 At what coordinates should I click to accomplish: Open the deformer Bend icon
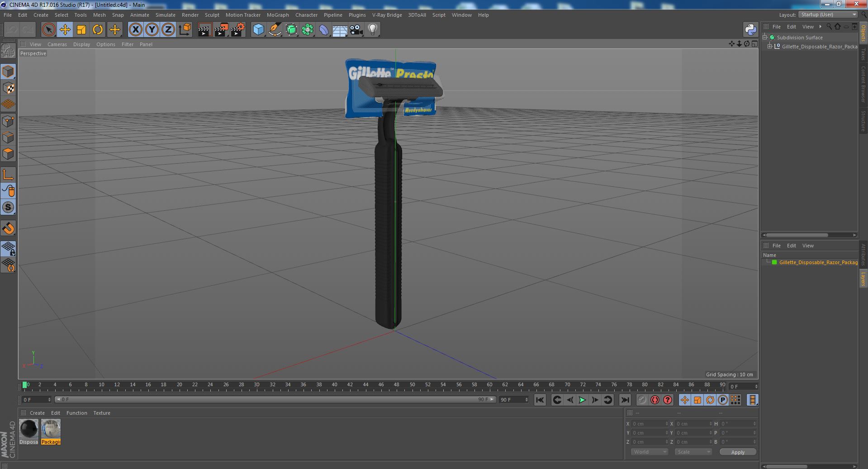tap(324, 30)
